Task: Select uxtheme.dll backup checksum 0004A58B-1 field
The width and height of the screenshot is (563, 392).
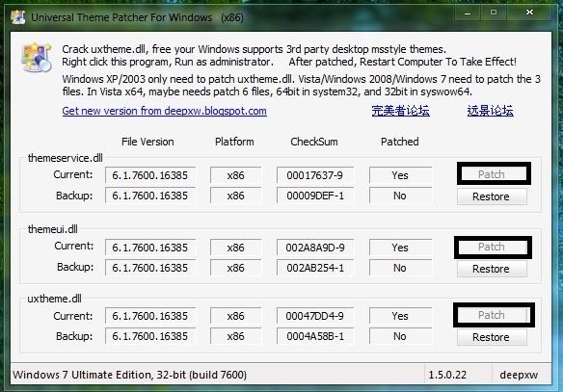Action: pos(315,336)
